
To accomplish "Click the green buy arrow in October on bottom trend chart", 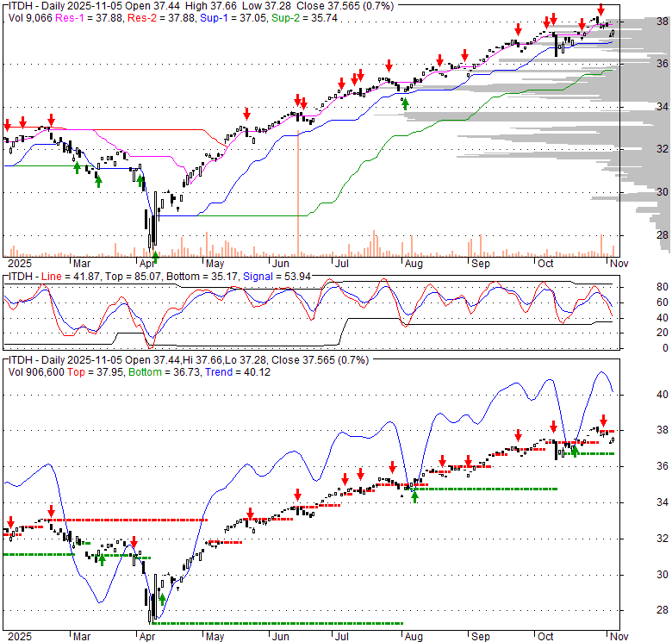I will tap(576, 452).
